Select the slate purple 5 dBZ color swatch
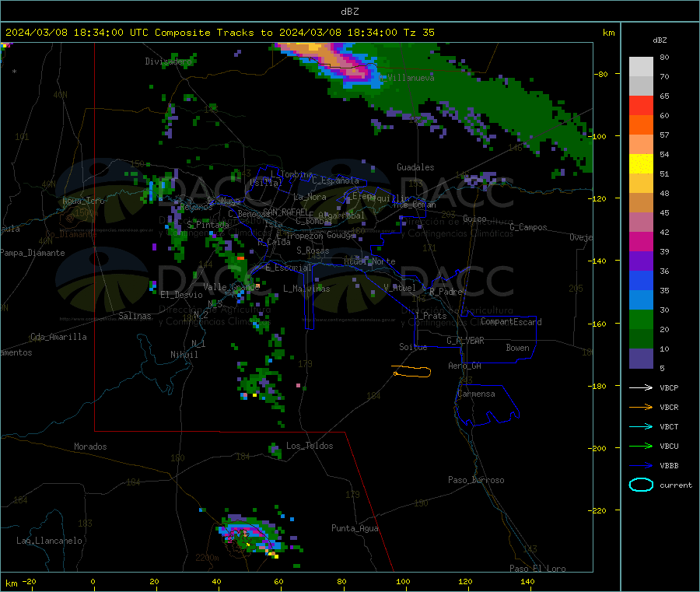This screenshot has height=592, width=700. (x=641, y=359)
